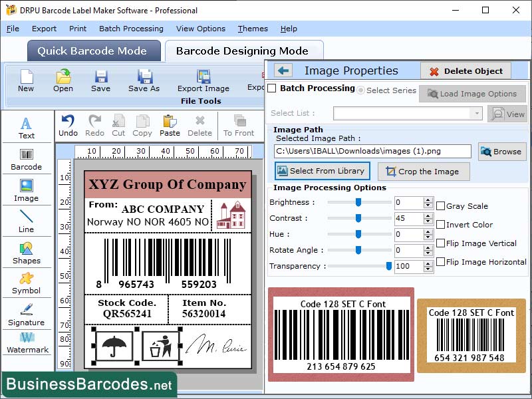Image resolution: width=532 pixels, height=399 pixels.
Task: Open Export Image from File Tools
Action: [203, 81]
